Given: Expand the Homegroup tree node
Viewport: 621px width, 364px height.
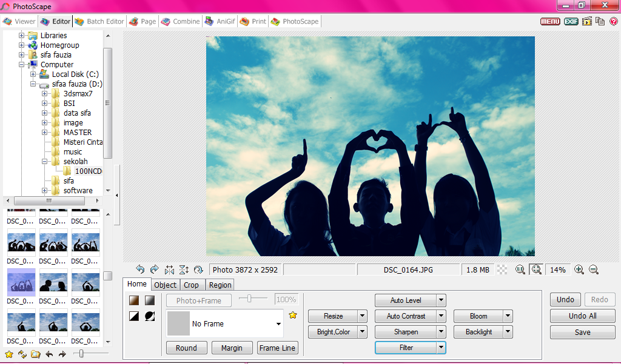Looking at the screenshot, I should 21,45.
